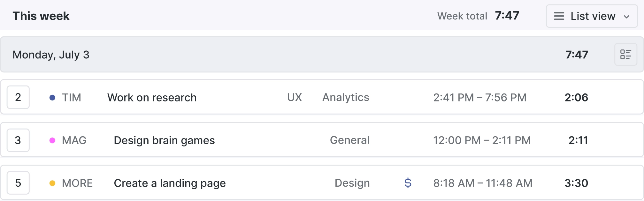Click the pink MAG project color dot
The width and height of the screenshot is (644, 201).
pos(52,140)
